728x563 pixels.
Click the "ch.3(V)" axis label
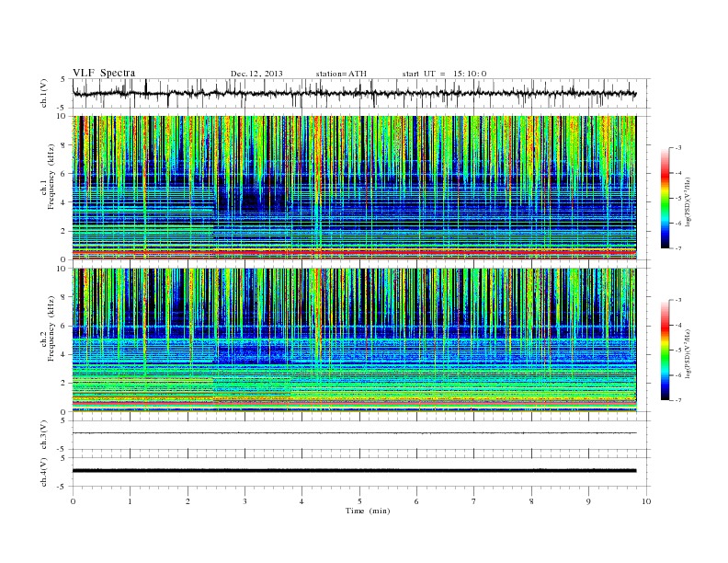click(x=44, y=435)
